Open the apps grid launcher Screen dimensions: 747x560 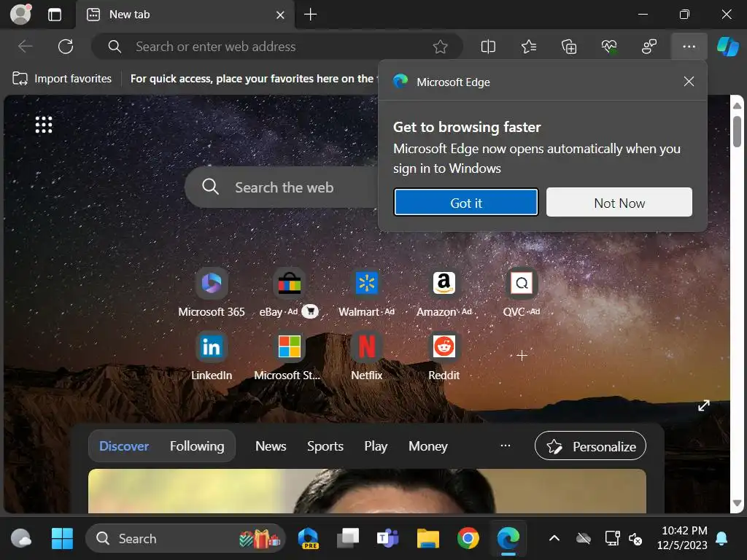(44, 125)
